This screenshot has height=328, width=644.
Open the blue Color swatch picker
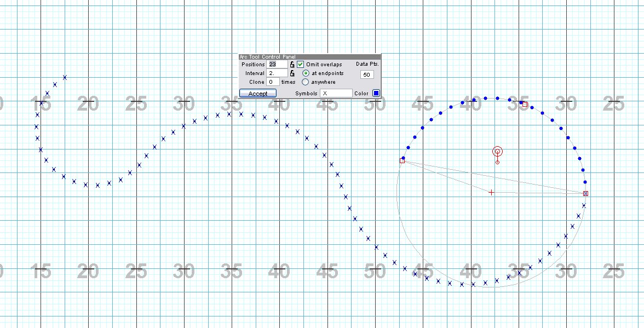376,93
